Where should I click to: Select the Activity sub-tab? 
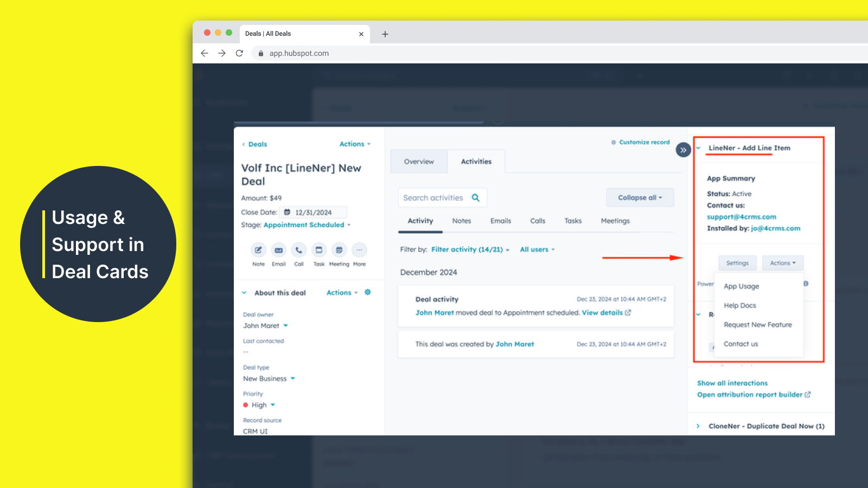[420, 221]
